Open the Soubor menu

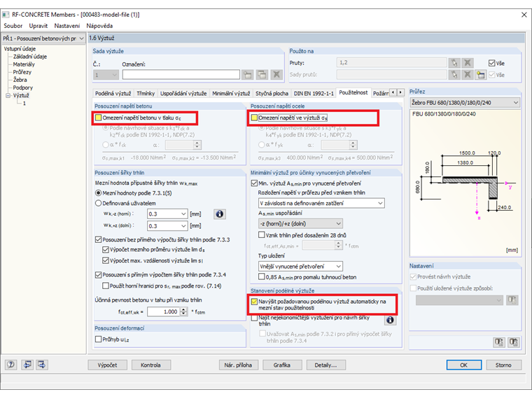tap(13, 26)
